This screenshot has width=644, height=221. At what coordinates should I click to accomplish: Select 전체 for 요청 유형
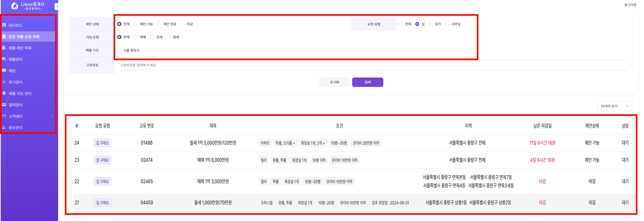(x=401, y=24)
